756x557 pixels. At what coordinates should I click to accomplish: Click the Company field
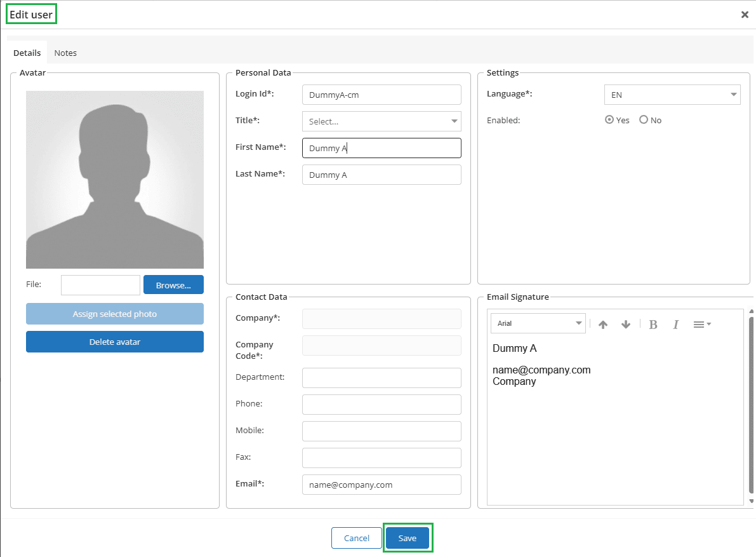382,319
